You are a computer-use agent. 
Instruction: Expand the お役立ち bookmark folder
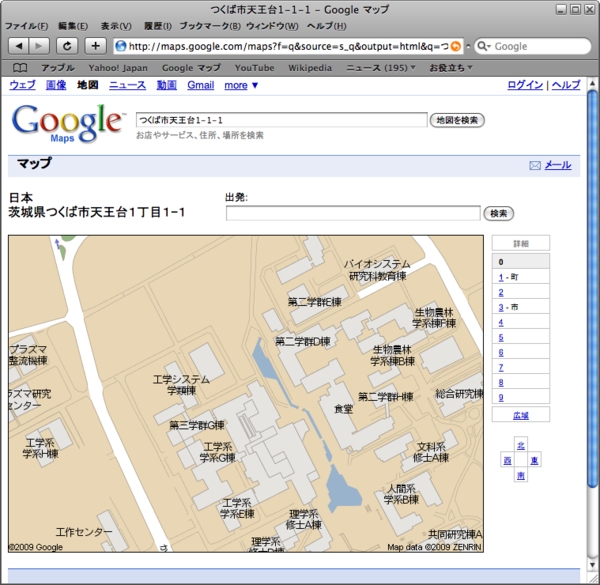[x=451, y=68]
